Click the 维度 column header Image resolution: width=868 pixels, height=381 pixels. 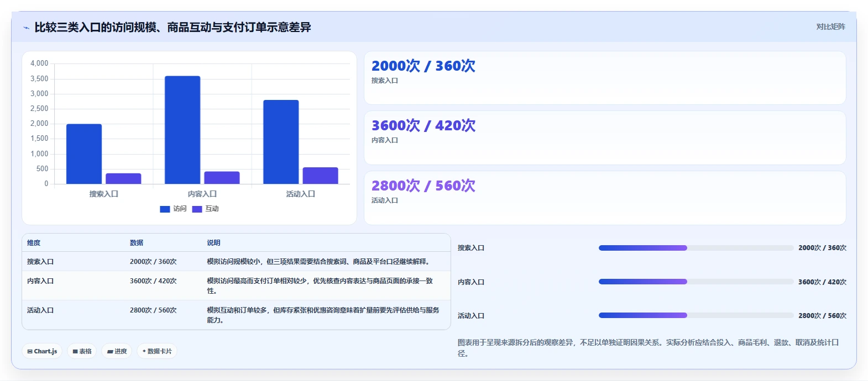[34, 243]
